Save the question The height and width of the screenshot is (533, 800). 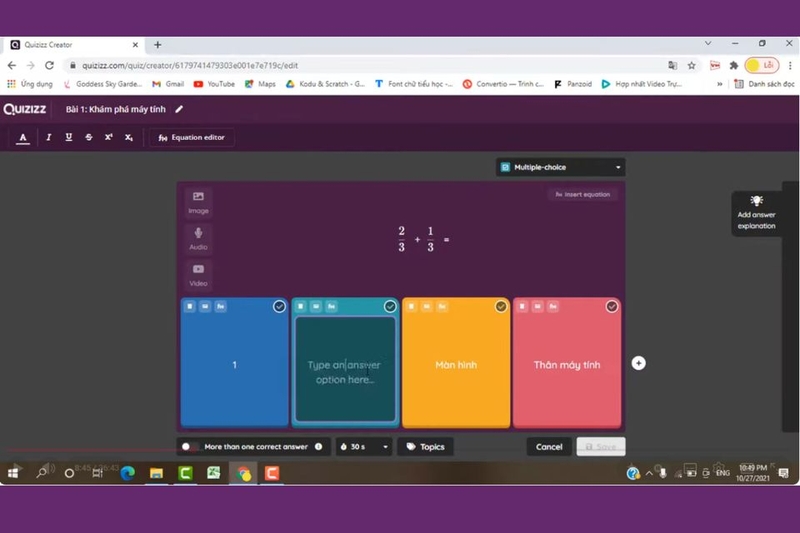(x=601, y=447)
